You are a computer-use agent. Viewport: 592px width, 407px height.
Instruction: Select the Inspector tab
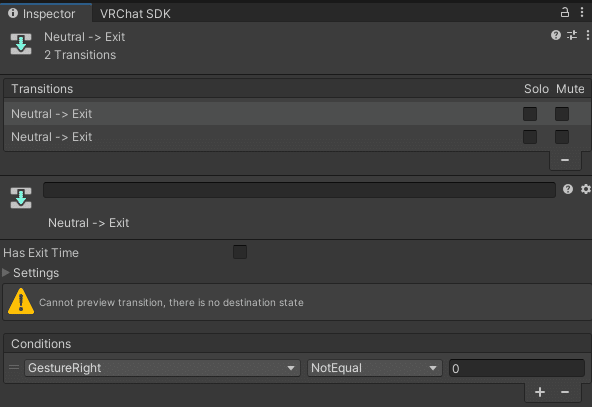point(46,14)
